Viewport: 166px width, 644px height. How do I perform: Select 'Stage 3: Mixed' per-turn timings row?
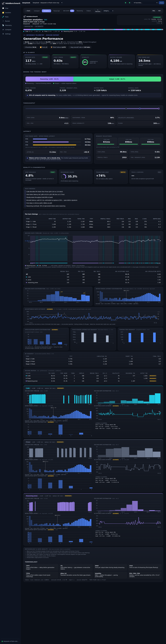click(93, 227)
